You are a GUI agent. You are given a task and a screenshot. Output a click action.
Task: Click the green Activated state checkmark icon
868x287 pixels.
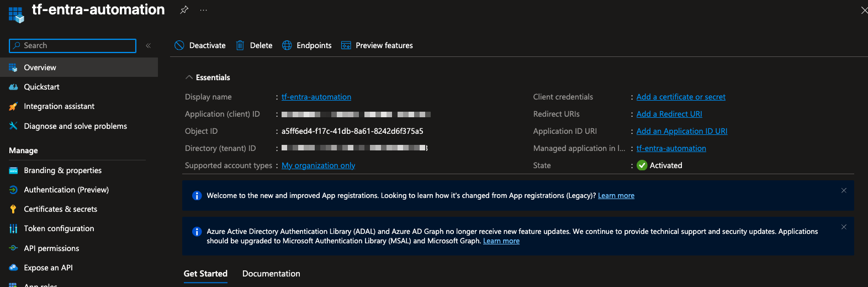[x=642, y=165]
